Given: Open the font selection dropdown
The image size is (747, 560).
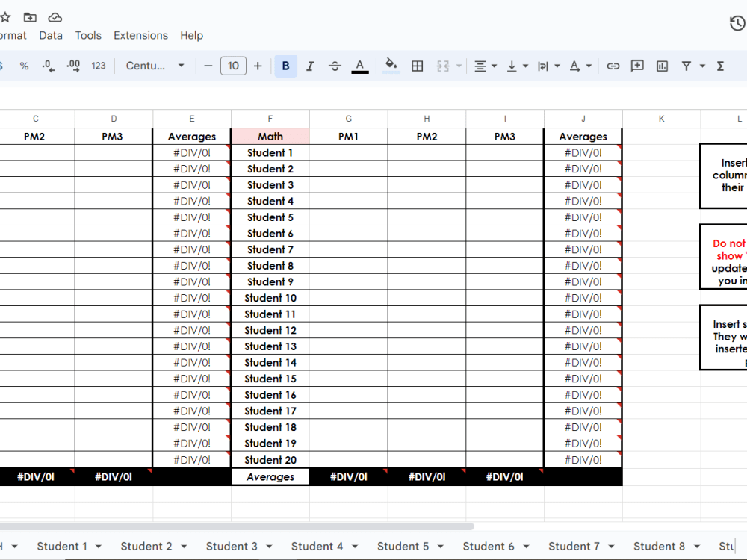Looking at the screenshot, I should [x=155, y=66].
